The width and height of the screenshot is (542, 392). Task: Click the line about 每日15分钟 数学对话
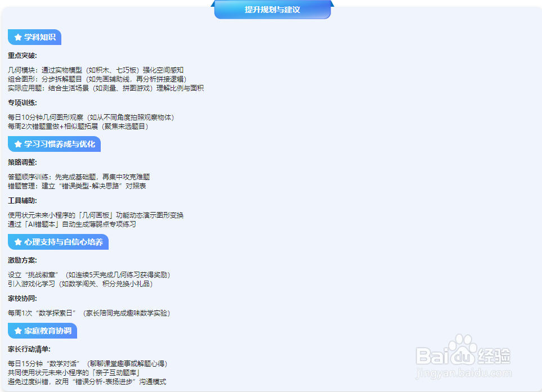point(88,364)
